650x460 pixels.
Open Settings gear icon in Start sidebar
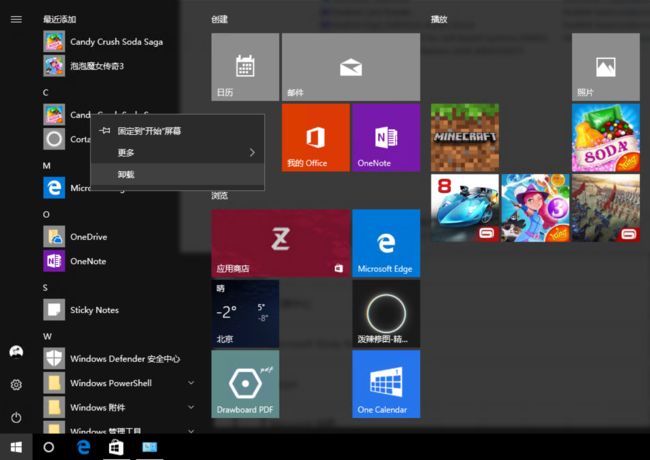pos(16,385)
